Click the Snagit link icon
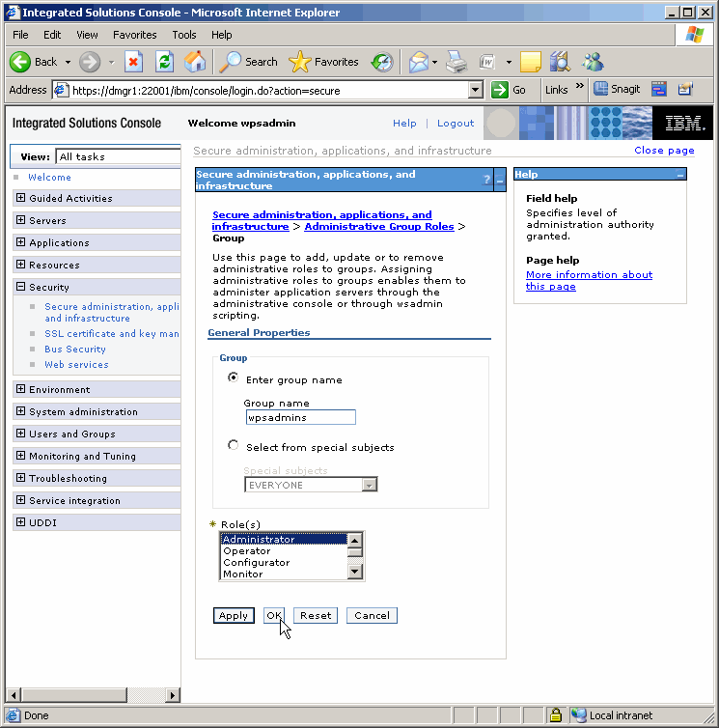This screenshot has width=719, height=728. [617, 90]
